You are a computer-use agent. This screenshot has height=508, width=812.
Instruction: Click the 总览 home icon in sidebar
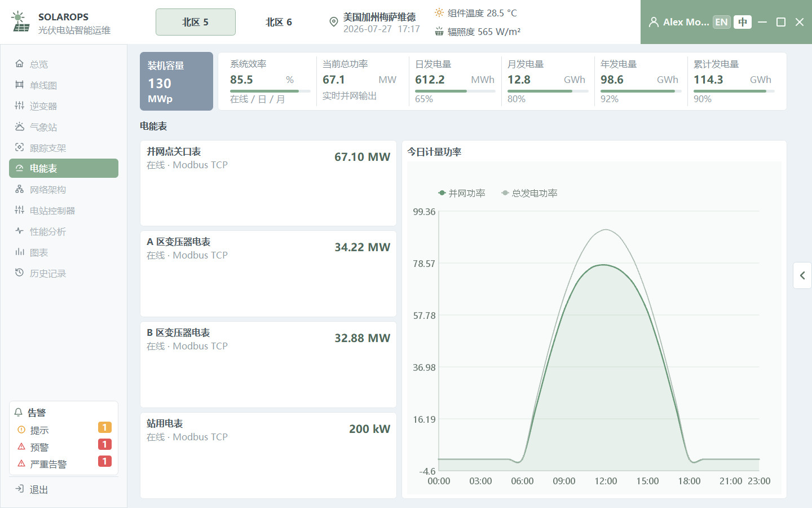tap(19, 64)
